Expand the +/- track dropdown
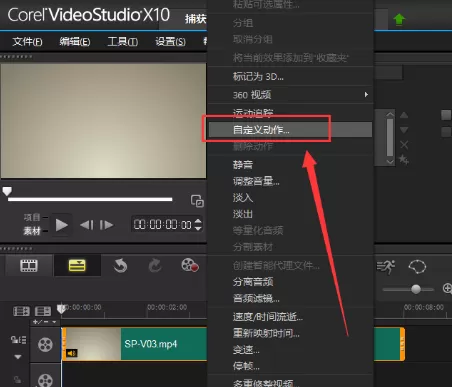The image size is (452, 387). 44,322
